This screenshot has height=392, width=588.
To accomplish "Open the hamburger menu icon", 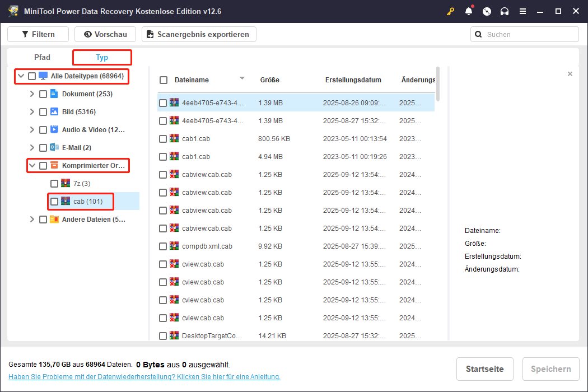I will coord(522,11).
